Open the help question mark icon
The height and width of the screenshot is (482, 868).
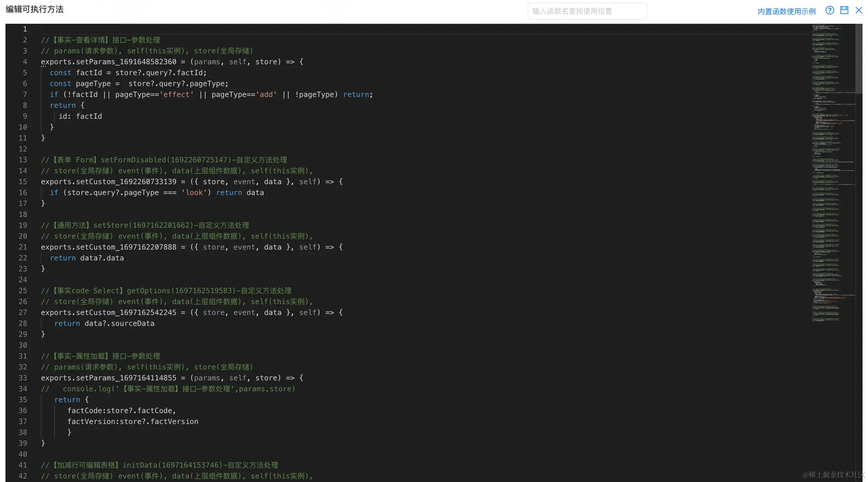[x=830, y=11]
